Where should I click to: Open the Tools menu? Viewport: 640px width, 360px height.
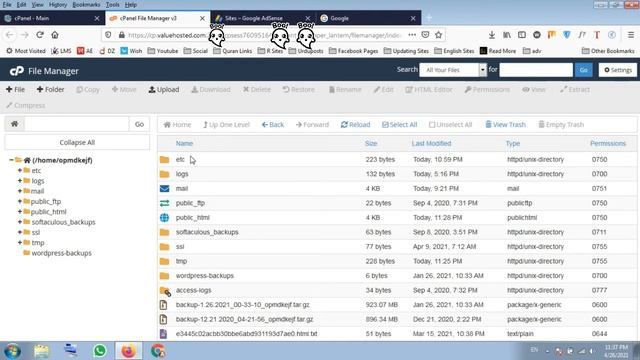click(x=112, y=5)
